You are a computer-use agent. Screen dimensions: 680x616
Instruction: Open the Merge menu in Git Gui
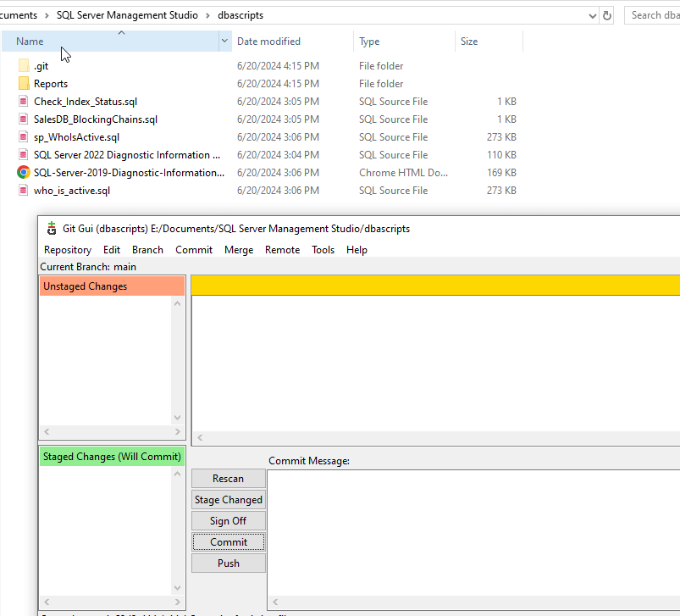239,250
